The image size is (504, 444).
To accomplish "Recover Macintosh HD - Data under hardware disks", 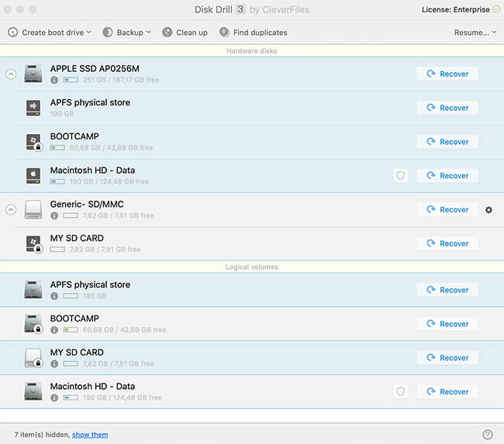I will (x=447, y=176).
